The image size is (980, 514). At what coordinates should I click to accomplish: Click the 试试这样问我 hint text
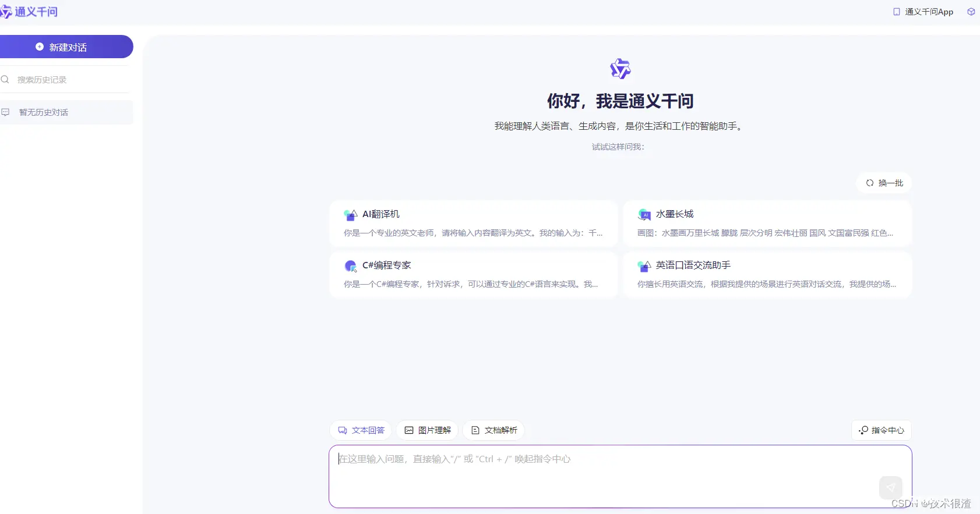[x=618, y=147]
